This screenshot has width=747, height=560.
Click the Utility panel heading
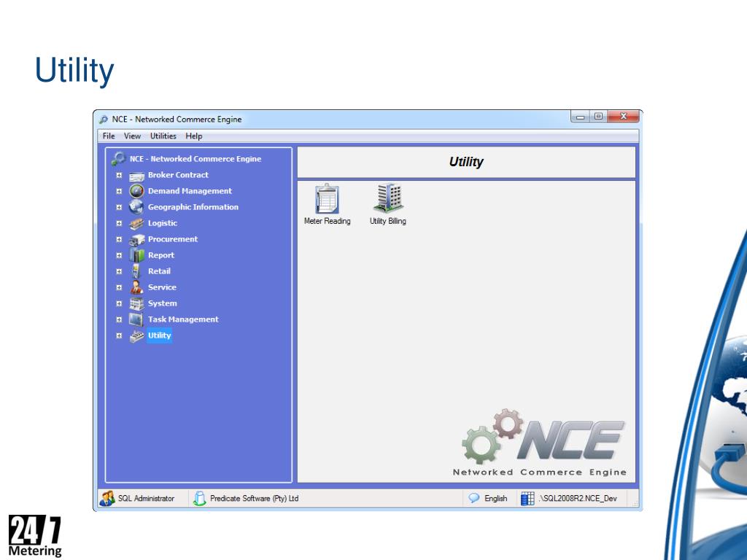[x=466, y=162]
